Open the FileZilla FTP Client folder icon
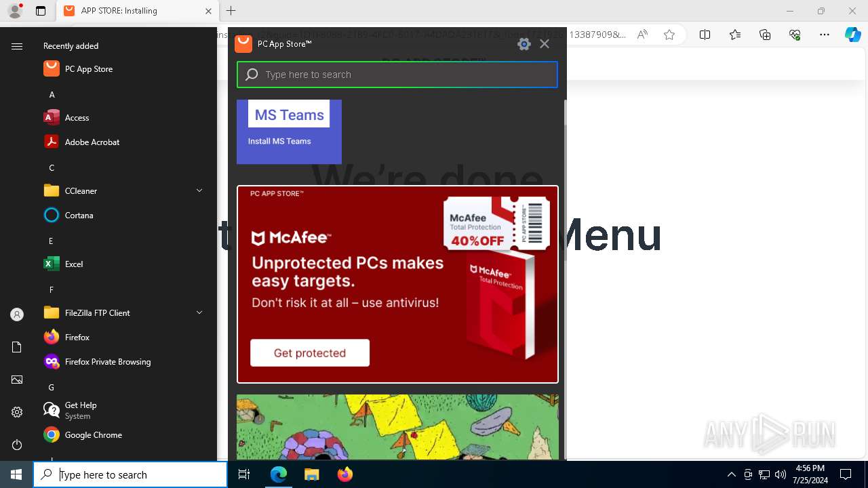 coord(52,313)
